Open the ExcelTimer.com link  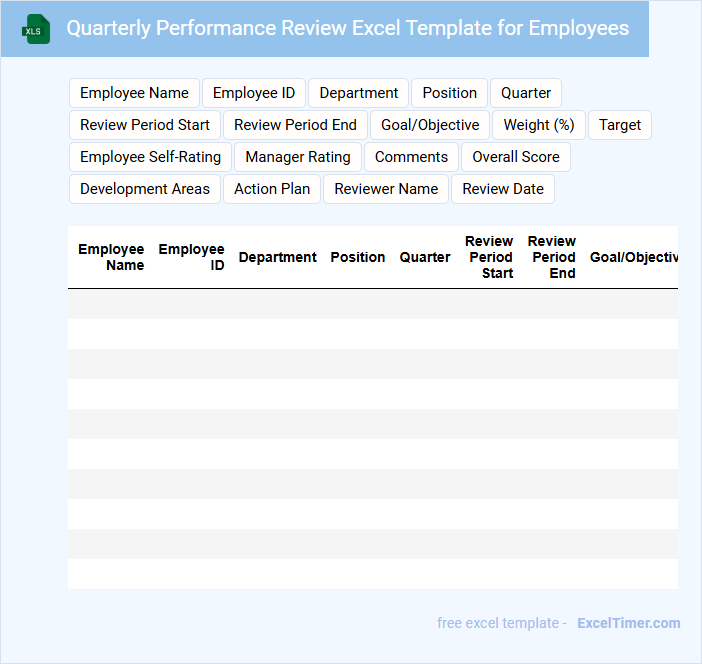(x=628, y=623)
